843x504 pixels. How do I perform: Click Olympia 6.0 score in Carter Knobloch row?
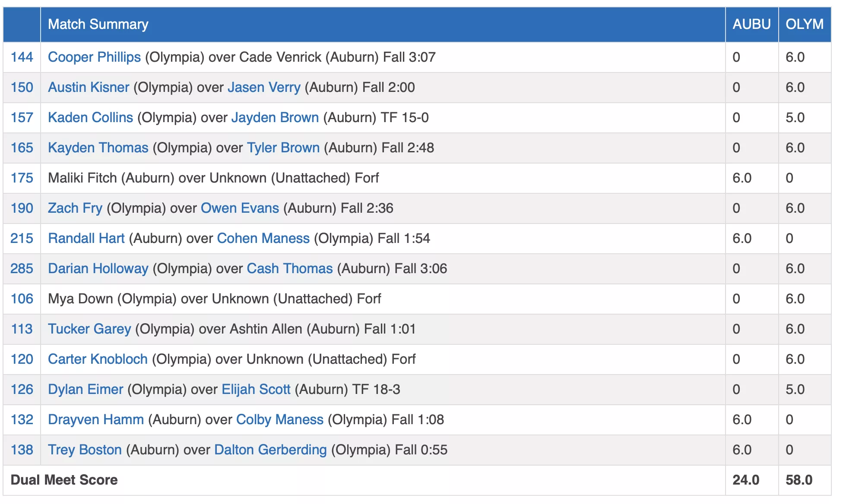(x=795, y=359)
